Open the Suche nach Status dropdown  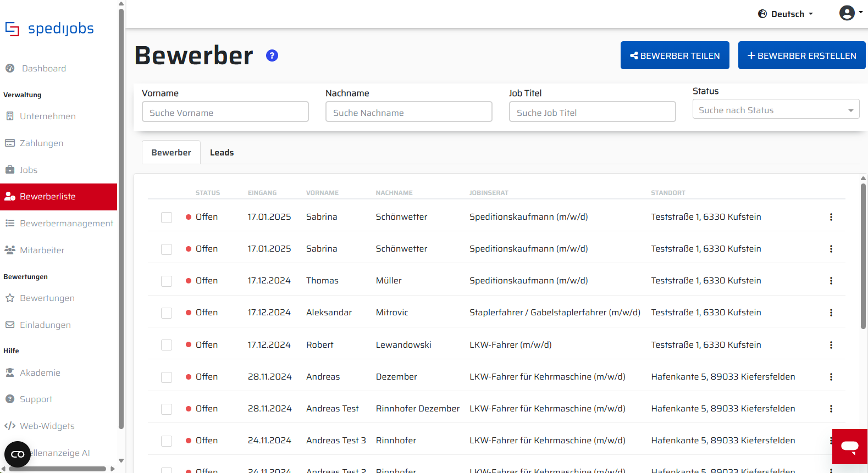click(776, 110)
